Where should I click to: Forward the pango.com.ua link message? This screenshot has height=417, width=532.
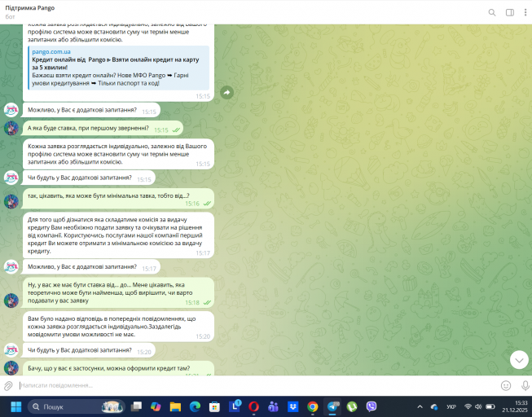coord(226,92)
